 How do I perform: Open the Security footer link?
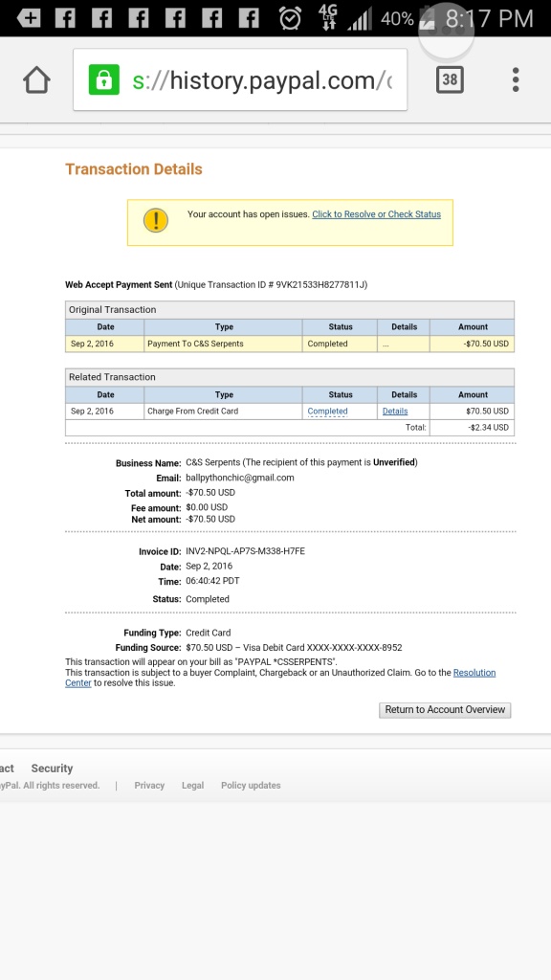[x=52, y=768]
